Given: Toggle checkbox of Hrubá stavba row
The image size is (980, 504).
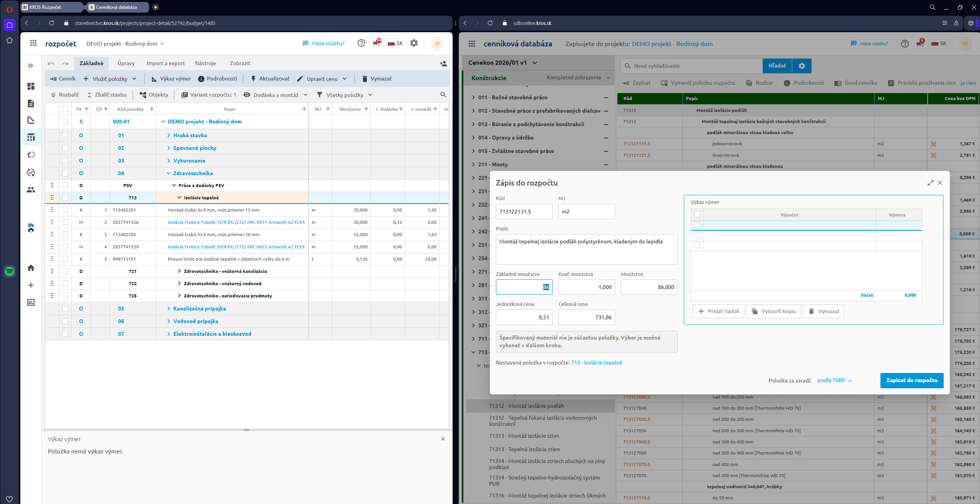Looking at the screenshot, I should click(x=65, y=135).
